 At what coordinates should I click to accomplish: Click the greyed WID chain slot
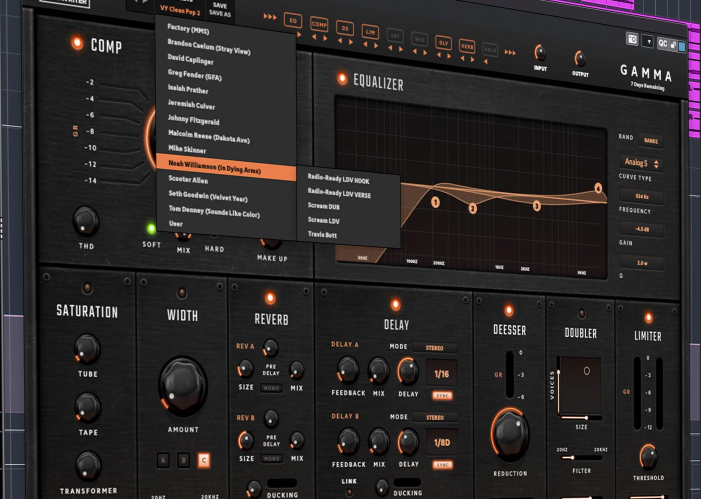pyautogui.click(x=419, y=39)
